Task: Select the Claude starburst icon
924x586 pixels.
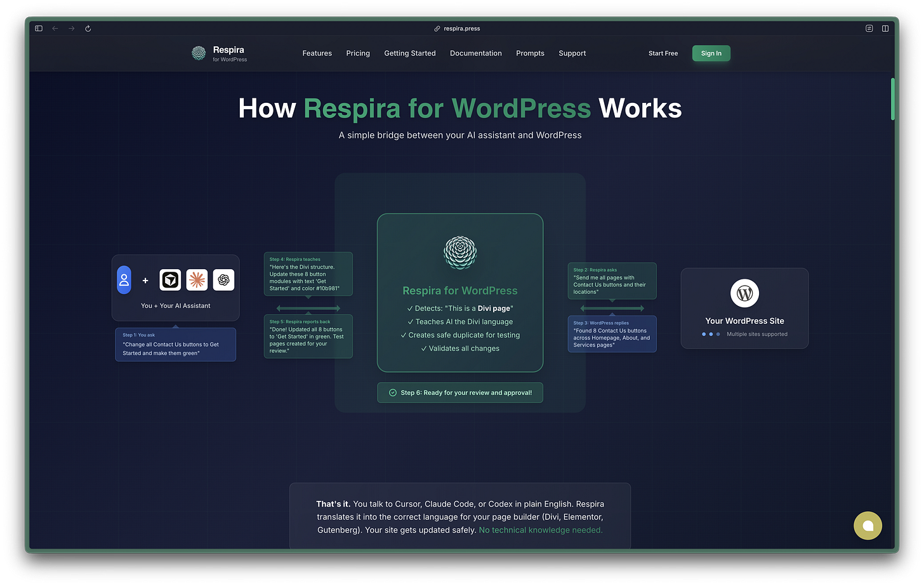Action: (197, 280)
